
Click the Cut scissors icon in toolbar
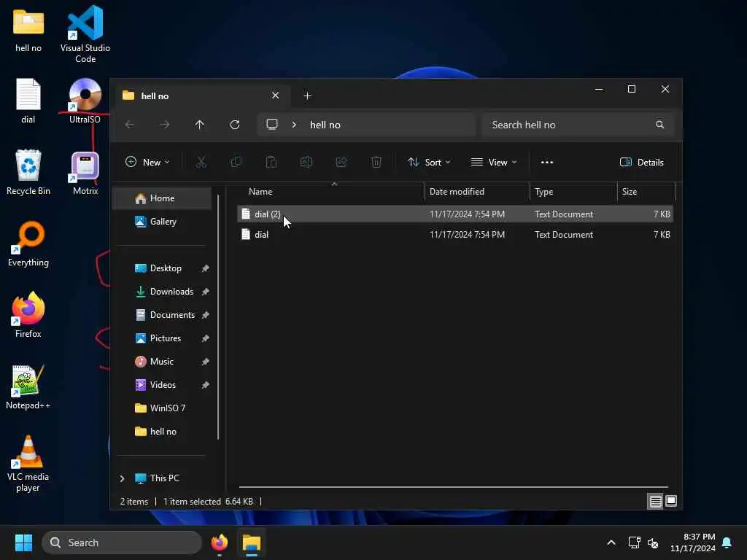[x=201, y=163]
